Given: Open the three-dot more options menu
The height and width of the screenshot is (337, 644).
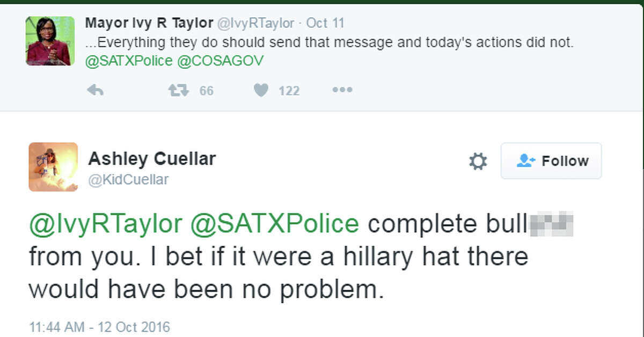Looking at the screenshot, I should (342, 90).
